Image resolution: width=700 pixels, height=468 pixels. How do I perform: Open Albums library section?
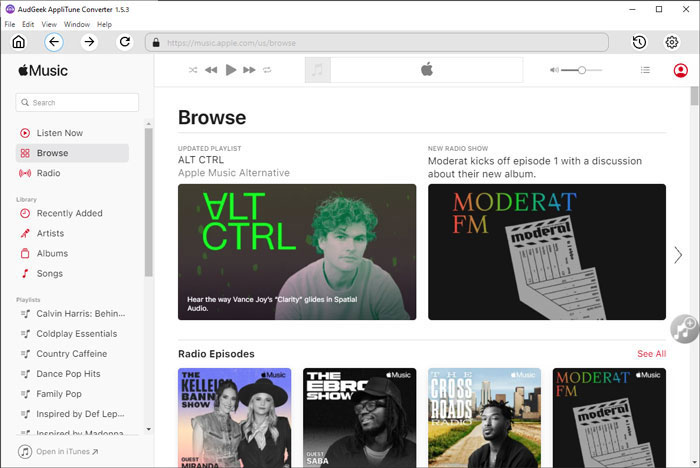[72, 254]
